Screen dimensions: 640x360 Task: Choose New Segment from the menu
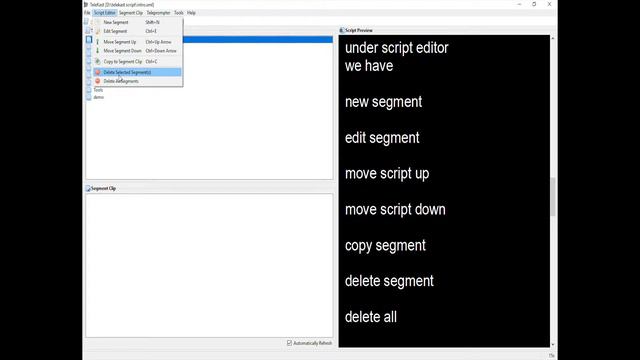coord(138,22)
